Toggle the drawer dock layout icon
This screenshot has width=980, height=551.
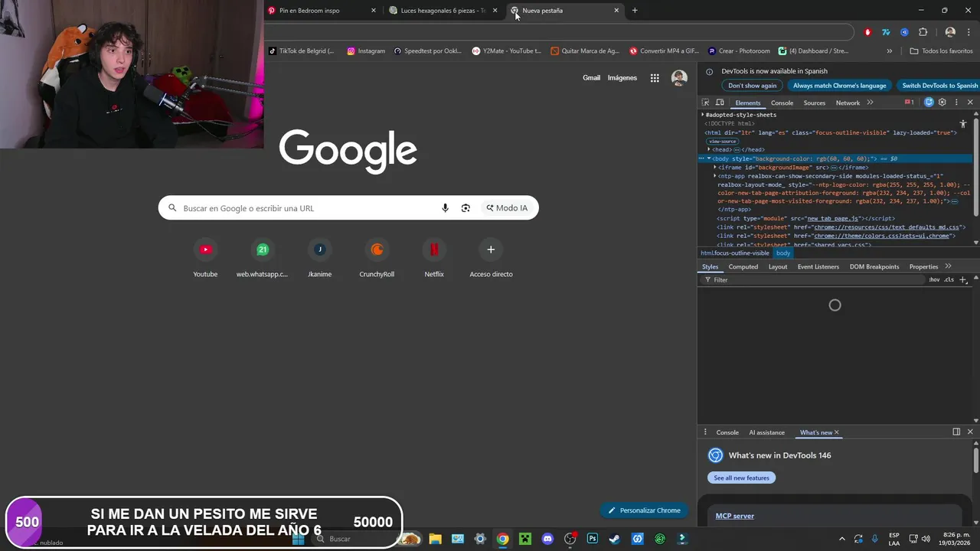tap(956, 432)
